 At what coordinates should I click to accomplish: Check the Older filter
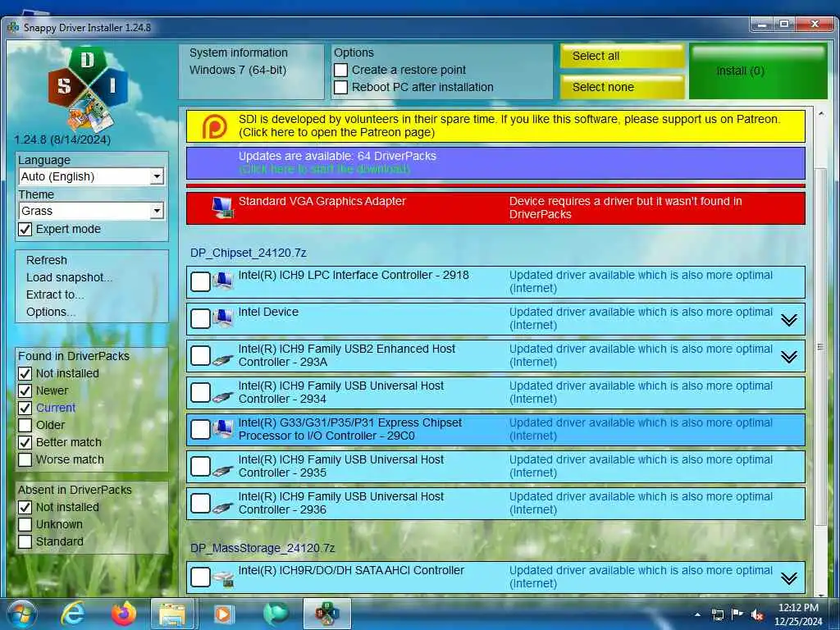coord(25,426)
